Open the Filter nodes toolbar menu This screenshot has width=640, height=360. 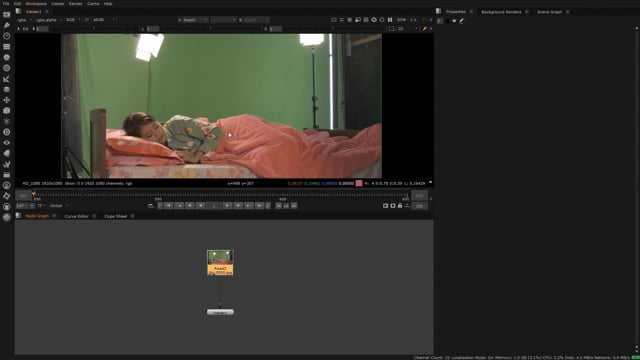(x=7, y=68)
